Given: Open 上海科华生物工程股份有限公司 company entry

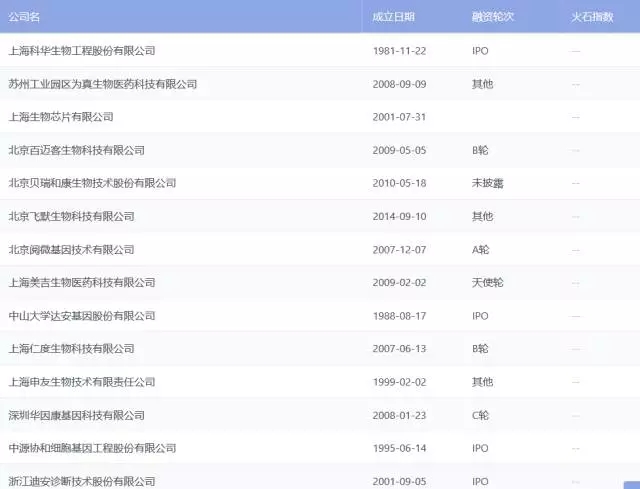Looking at the screenshot, I should 82,51.
